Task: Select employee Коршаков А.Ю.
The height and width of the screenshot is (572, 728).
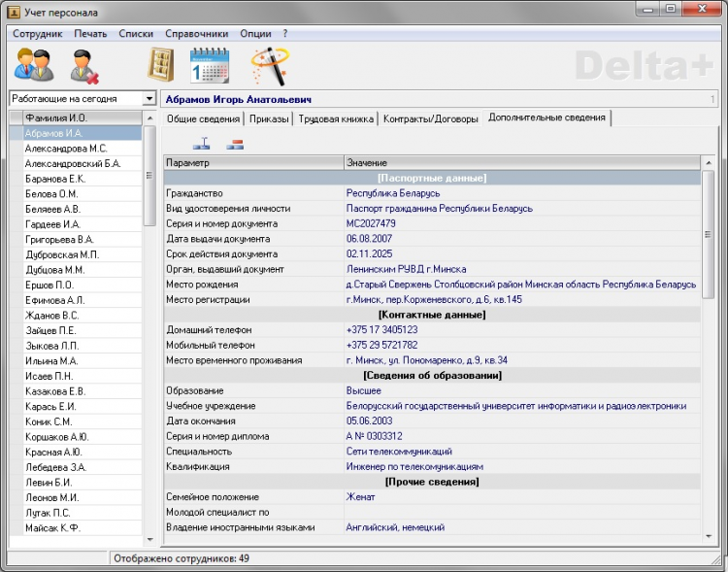Action: (x=83, y=437)
